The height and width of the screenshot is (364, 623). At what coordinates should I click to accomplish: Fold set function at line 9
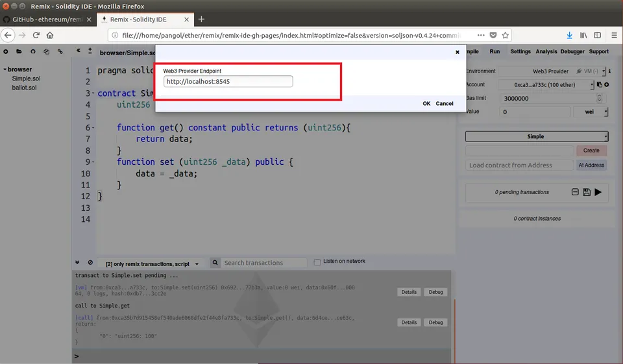(x=93, y=162)
